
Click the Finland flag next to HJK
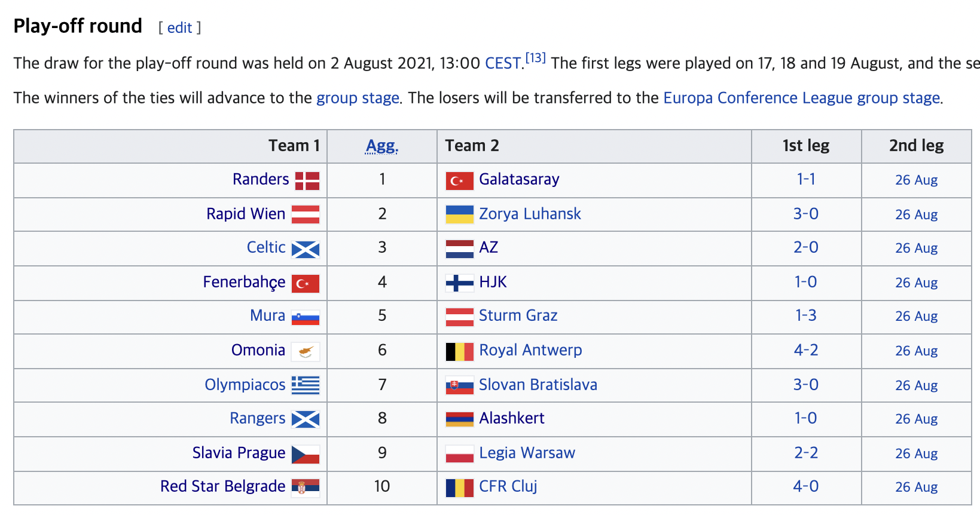click(x=459, y=283)
